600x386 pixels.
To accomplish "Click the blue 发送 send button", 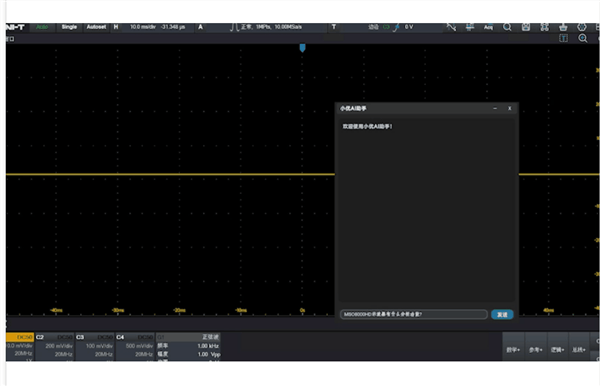I will coord(502,314).
